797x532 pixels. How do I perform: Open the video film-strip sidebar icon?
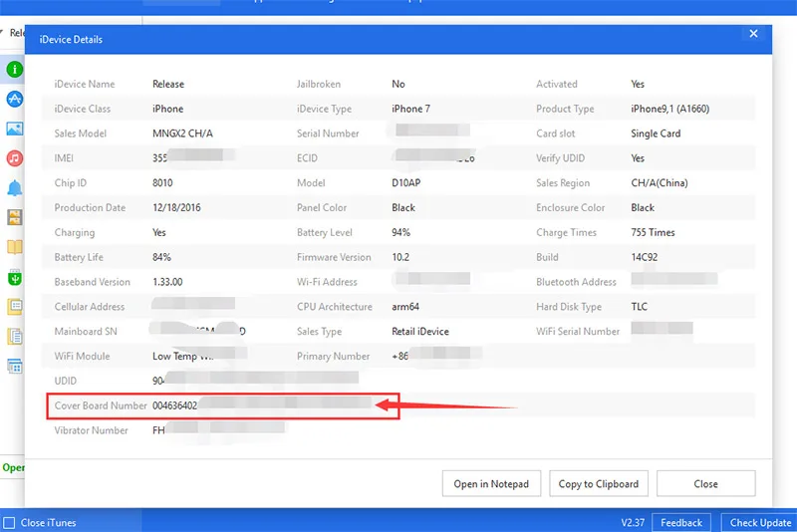pyautogui.click(x=15, y=217)
